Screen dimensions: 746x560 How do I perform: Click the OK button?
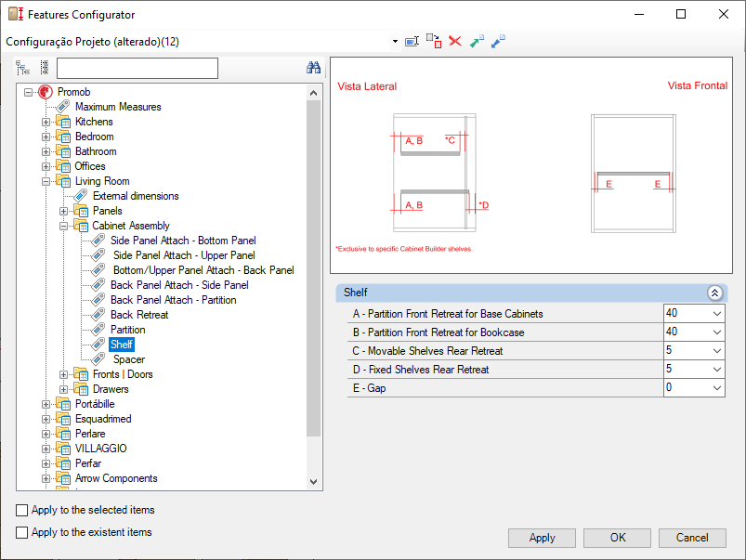pyautogui.click(x=617, y=538)
